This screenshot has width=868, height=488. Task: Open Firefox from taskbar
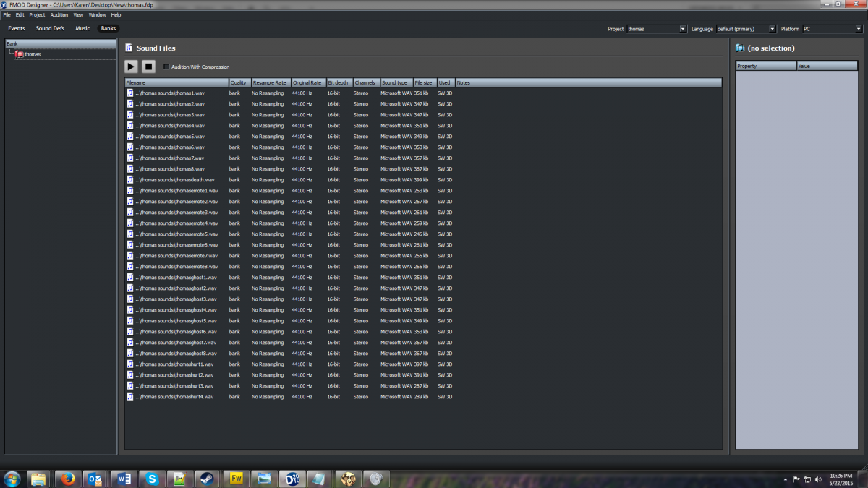[67, 479]
